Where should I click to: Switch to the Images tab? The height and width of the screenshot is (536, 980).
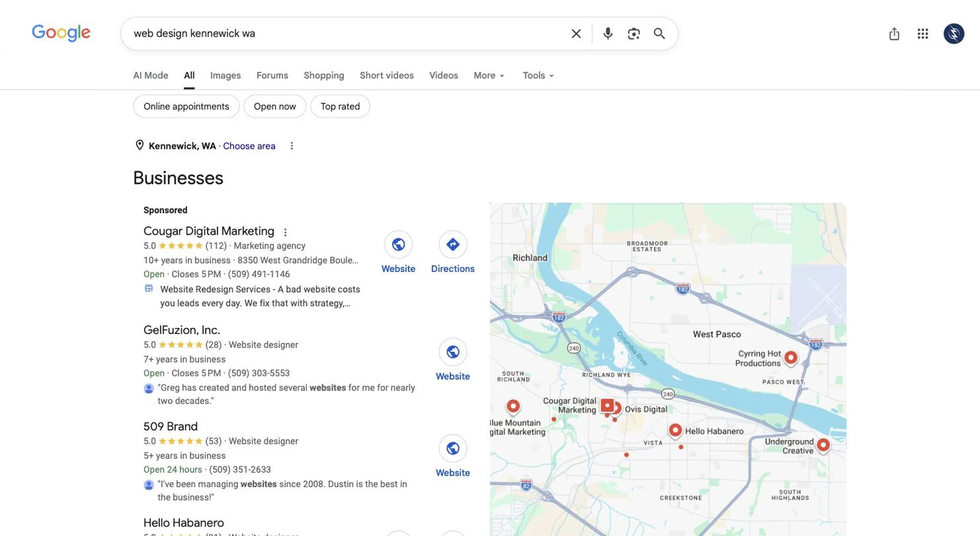(x=225, y=76)
